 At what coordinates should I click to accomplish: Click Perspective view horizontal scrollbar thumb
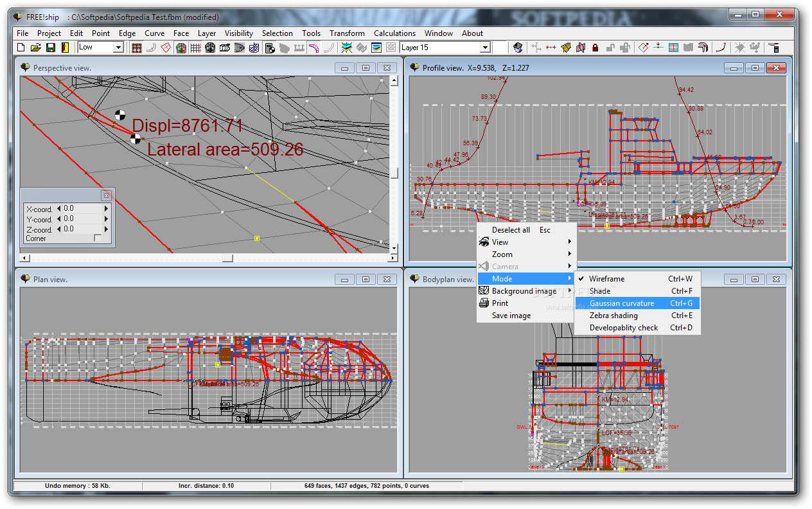(227, 258)
